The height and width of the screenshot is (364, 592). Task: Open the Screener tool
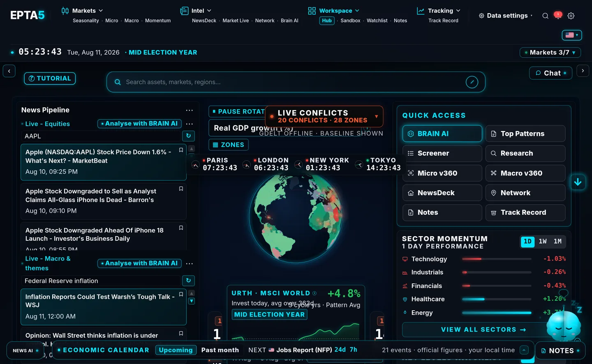442,153
